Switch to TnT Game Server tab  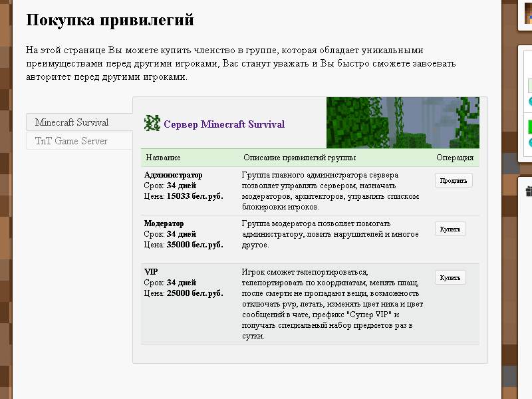79,141
